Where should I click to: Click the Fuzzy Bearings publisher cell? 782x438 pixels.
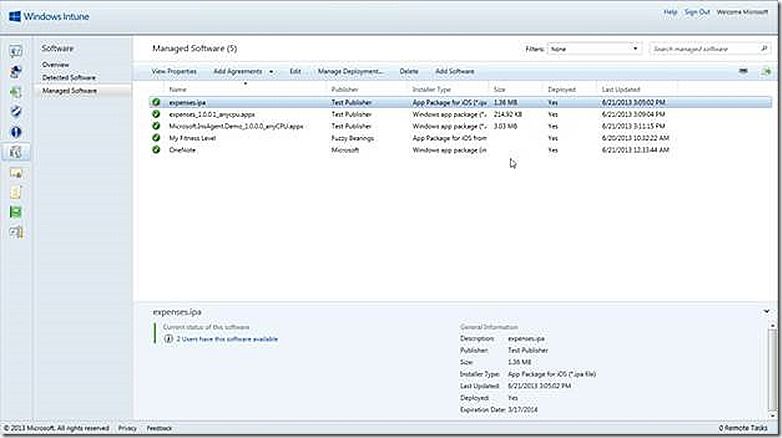click(x=353, y=138)
